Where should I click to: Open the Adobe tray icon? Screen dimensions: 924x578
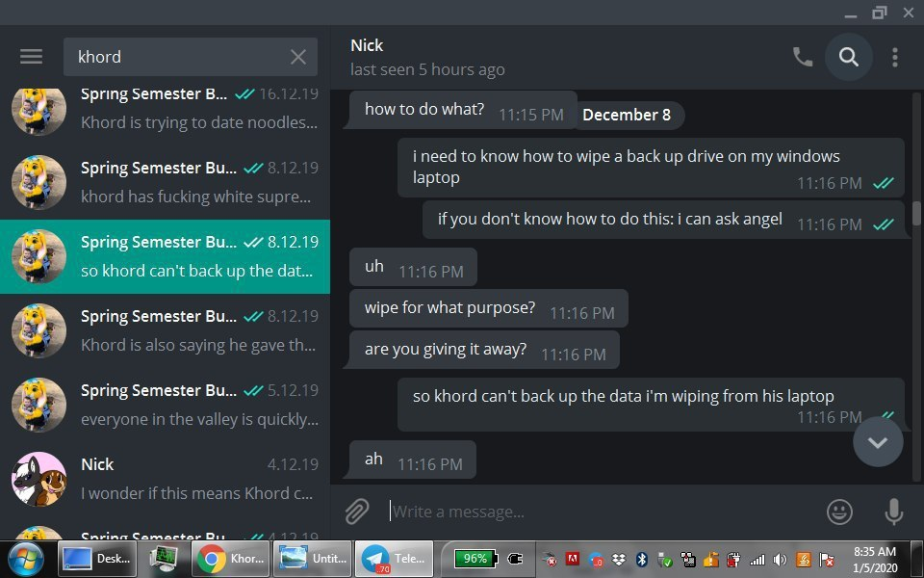(572, 559)
